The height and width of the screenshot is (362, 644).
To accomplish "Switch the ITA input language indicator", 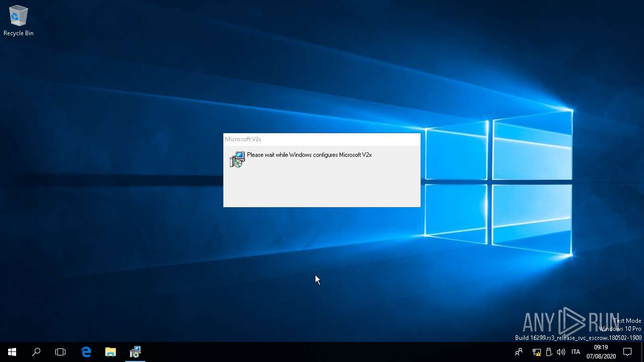I will pyautogui.click(x=576, y=352).
